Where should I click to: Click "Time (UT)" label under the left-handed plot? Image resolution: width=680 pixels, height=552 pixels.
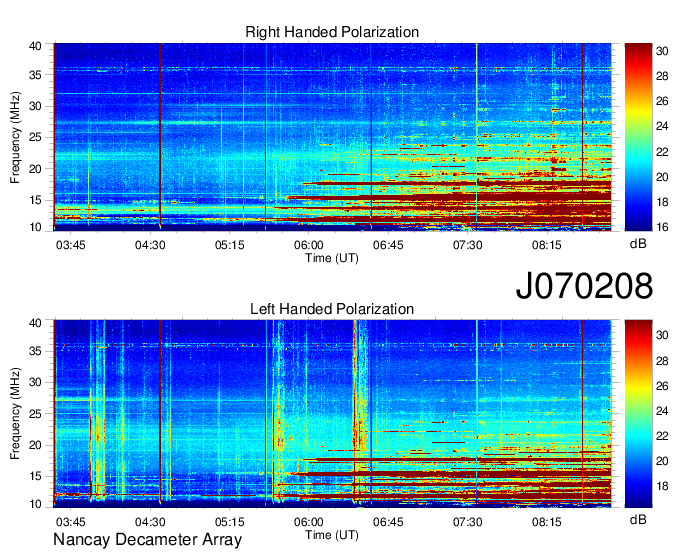click(x=332, y=535)
